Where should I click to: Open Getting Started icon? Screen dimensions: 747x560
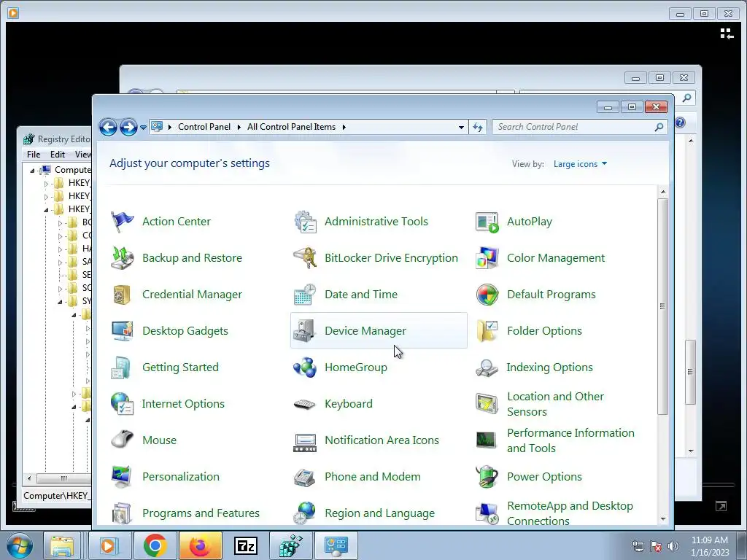point(122,367)
